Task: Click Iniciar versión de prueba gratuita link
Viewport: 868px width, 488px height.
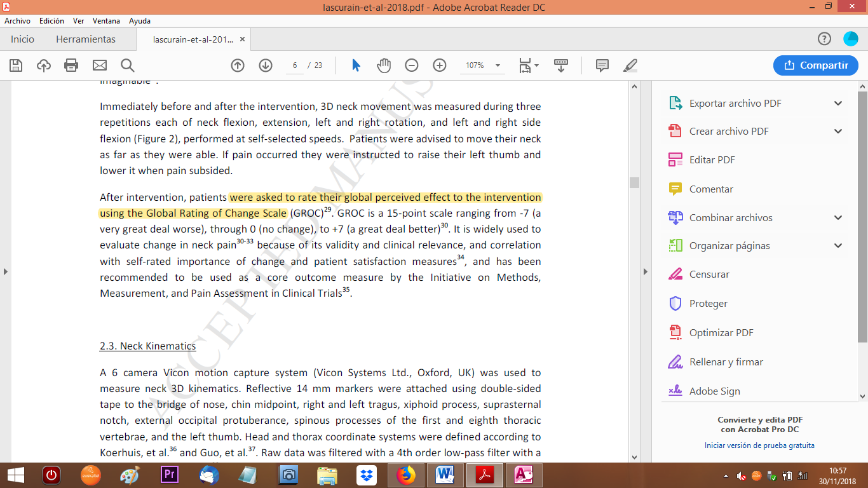Action: (759, 445)
